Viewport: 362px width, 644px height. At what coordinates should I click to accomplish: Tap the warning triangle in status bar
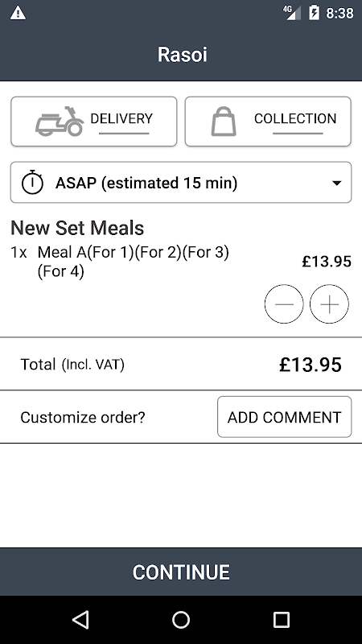pos(18,13)
